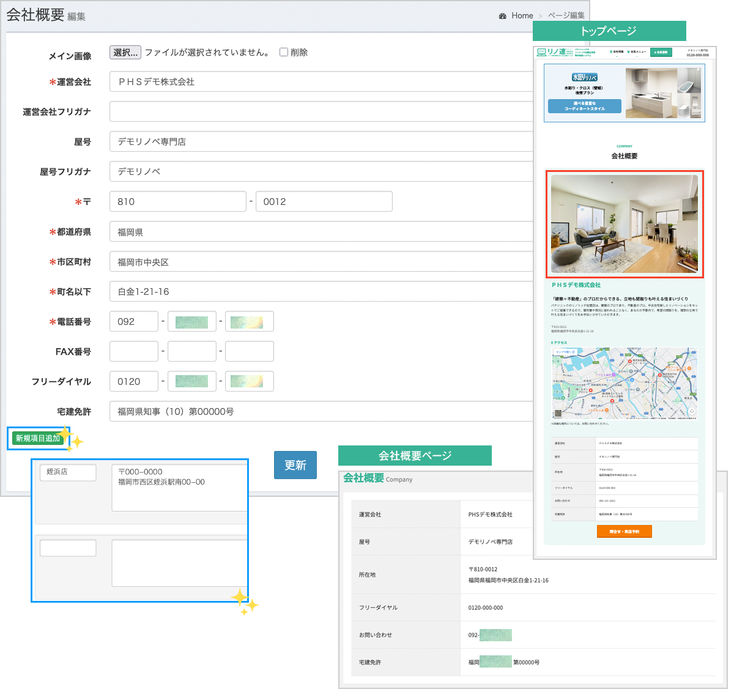Click the ＰＨＳデモ株式会社 green heading in preview
This screenshot has height=700, width=734.
[x=576, y=285]
